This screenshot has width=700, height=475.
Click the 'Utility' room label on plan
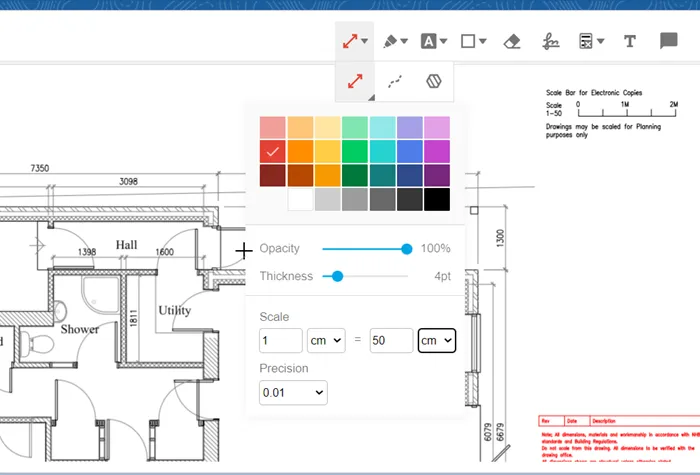click(x=175, y=310)
